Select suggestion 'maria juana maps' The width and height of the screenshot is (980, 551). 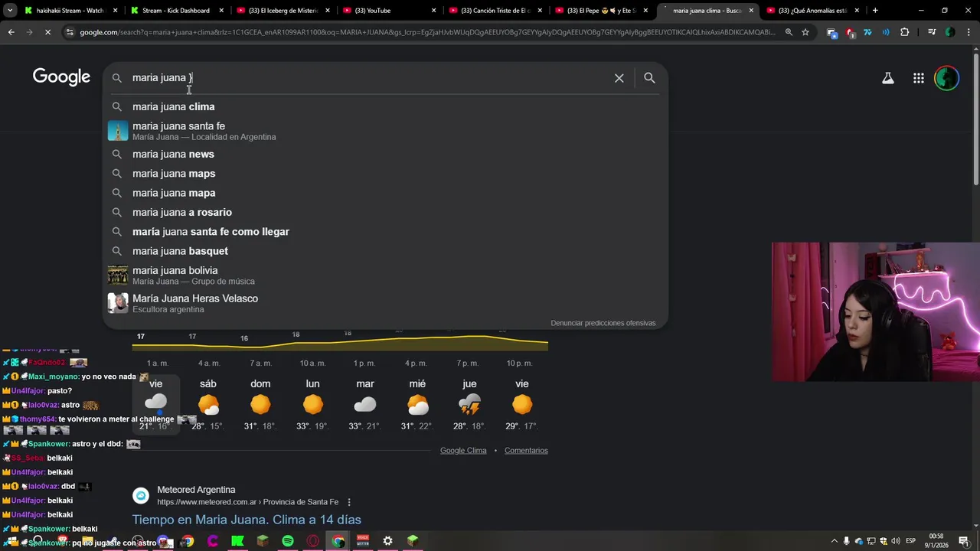(385, 174)
